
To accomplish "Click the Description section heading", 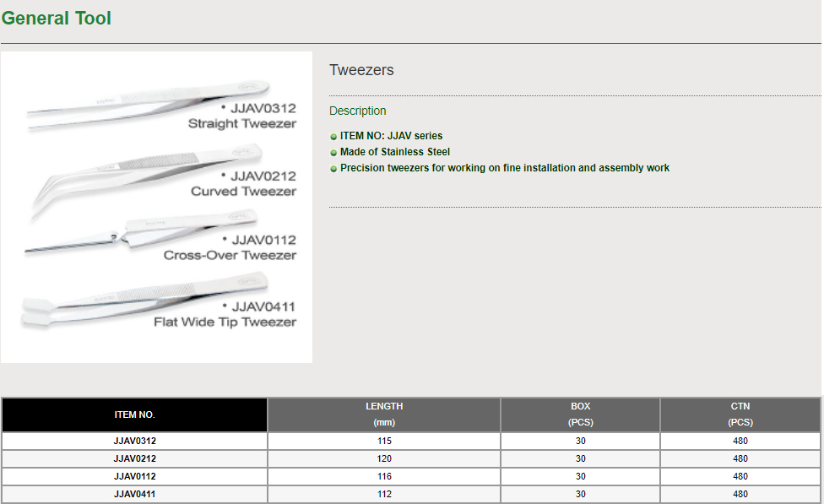I will pyautogui.click(x=358, y=111).
